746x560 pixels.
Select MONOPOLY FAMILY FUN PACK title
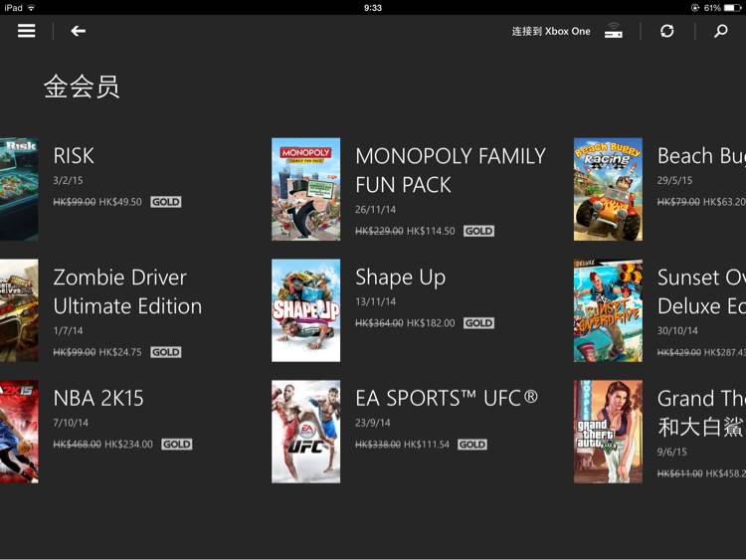451,170
